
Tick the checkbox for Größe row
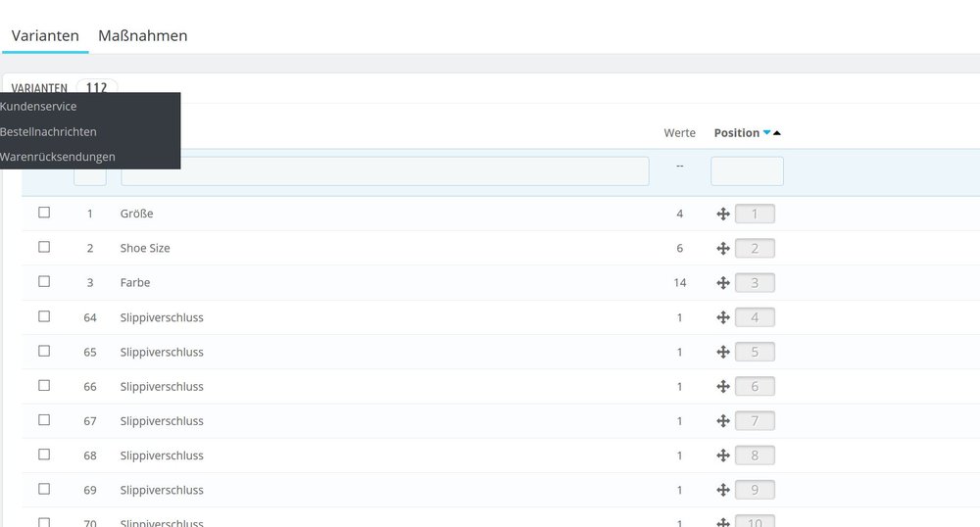tap(44, 213)
